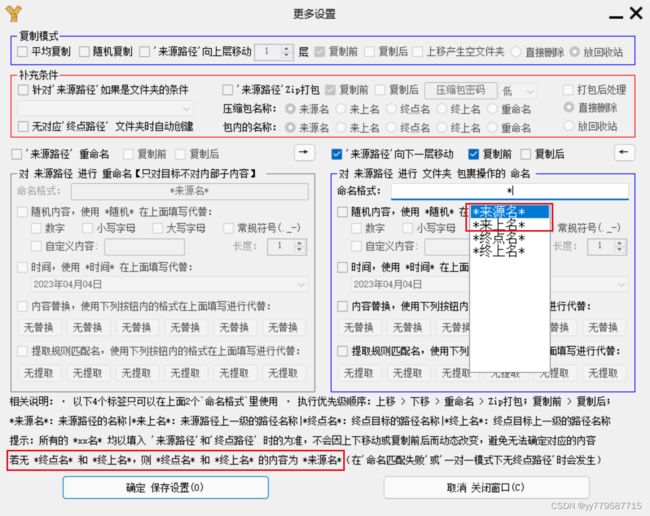Tick 数字 checkbox in the right panel
650x516 pixels.
[x=356, y=228]
